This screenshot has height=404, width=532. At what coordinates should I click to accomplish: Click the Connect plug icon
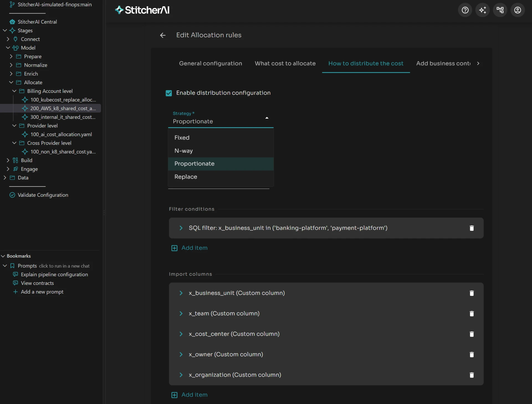click(16, 39)
